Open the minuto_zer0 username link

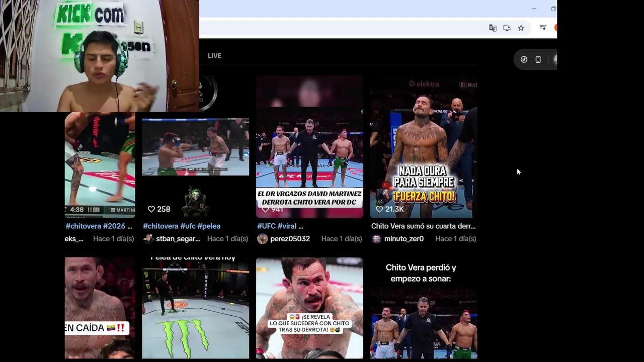tap(404, 239)
